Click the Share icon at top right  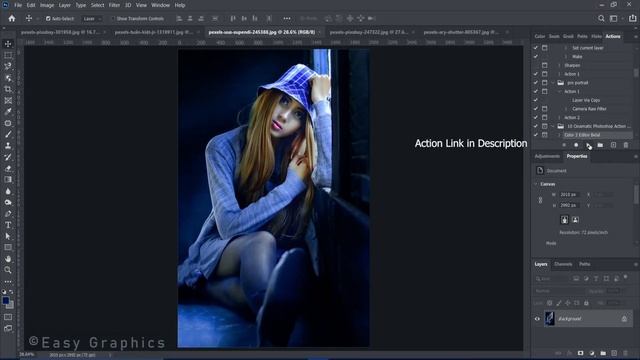(x=632, y=18)
